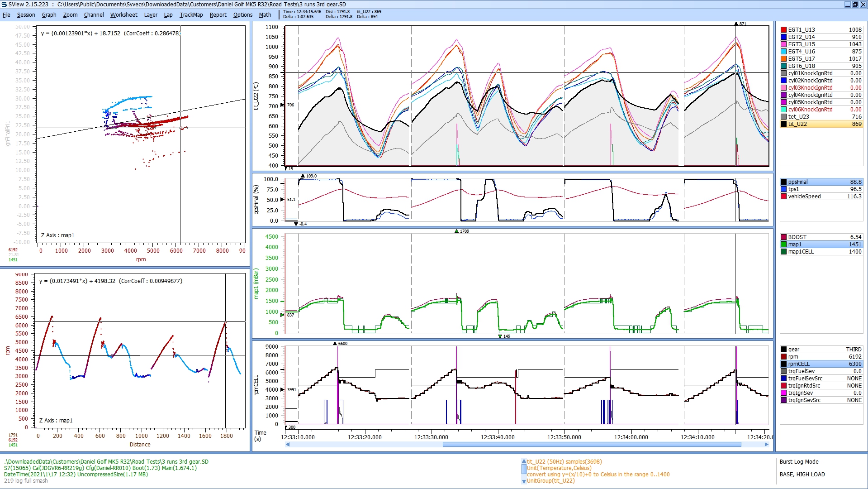
Task: Click the 109.0 max marker on ppsFinal graph
Action: (x=303, y=176)
